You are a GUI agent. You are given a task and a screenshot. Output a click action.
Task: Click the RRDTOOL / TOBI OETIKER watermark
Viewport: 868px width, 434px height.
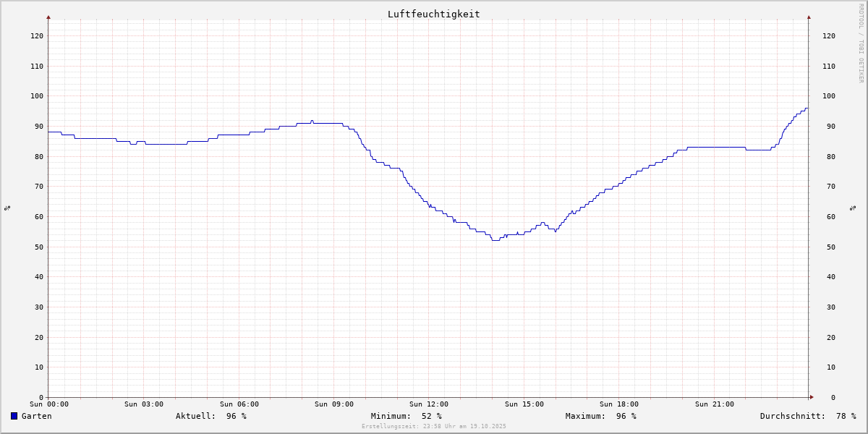[861, 43]
